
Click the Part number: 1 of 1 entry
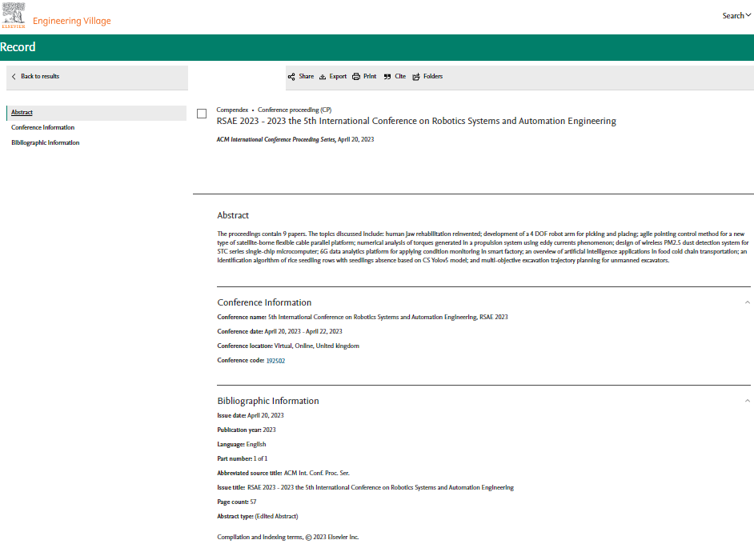(242, 458)
